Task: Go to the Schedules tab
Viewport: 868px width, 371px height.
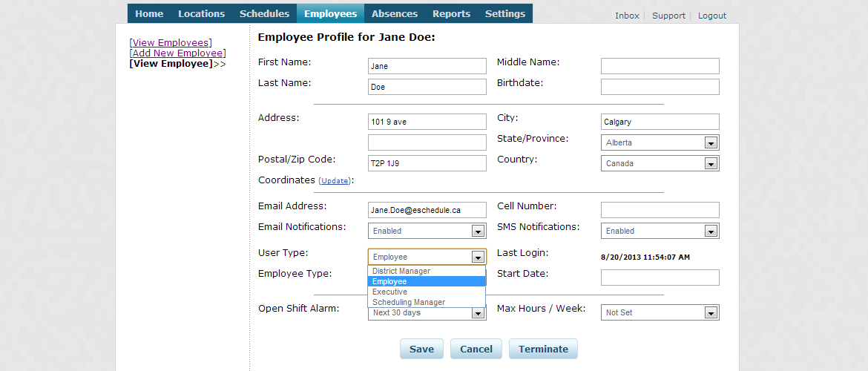Action: click(264, 13)
